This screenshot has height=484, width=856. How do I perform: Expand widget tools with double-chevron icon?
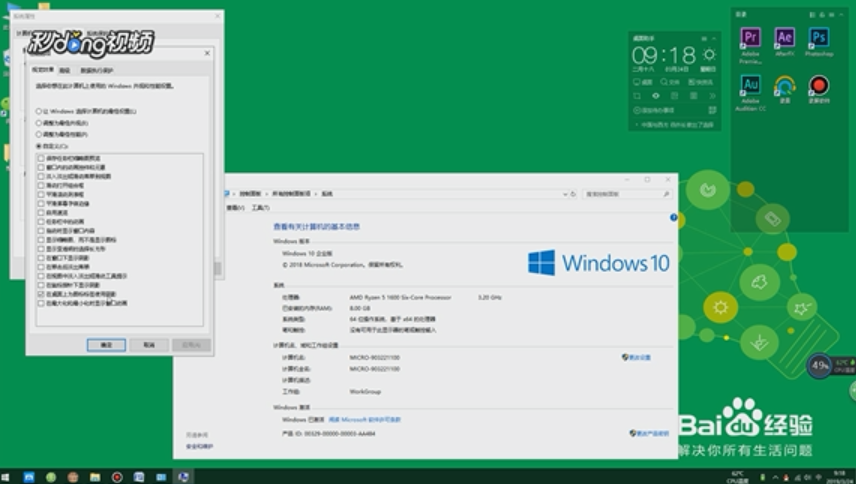click(x=712, y=95)
